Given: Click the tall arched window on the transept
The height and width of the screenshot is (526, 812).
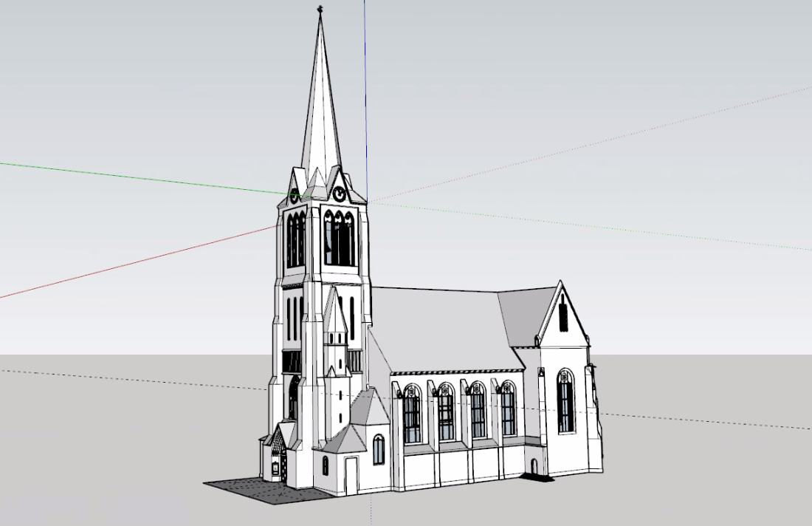Looking at the screenshot, I should click(x=565, y=401).
